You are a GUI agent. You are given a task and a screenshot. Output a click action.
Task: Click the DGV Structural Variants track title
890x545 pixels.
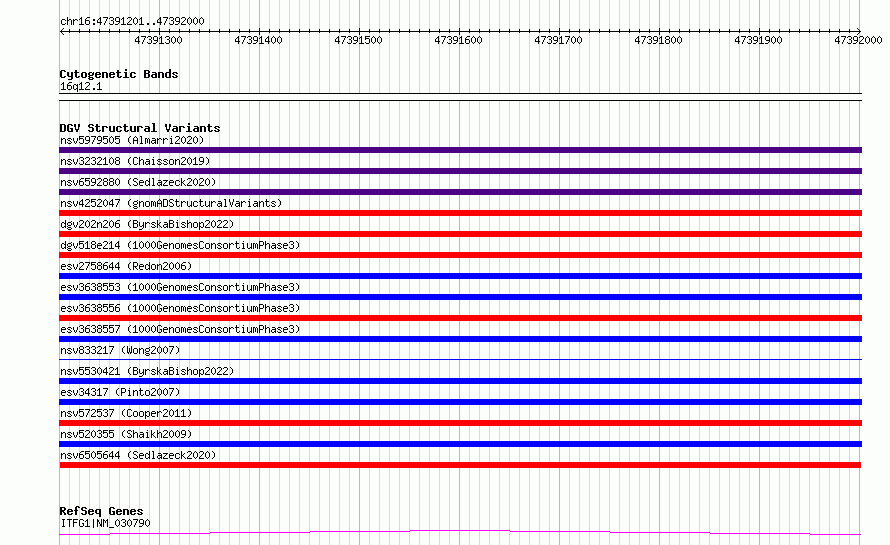click(140, 128)
